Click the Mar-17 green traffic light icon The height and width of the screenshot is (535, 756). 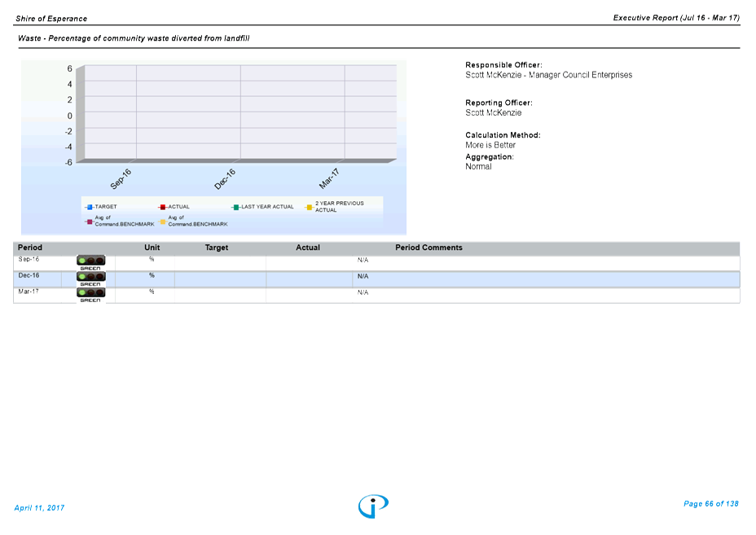point(90,292)
